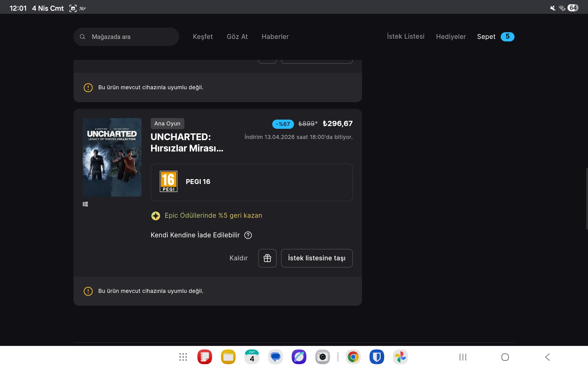The height and width of the screenshot is (368, 588).
Task: Open the Calendar app showing 4
Action: [252, 357]
